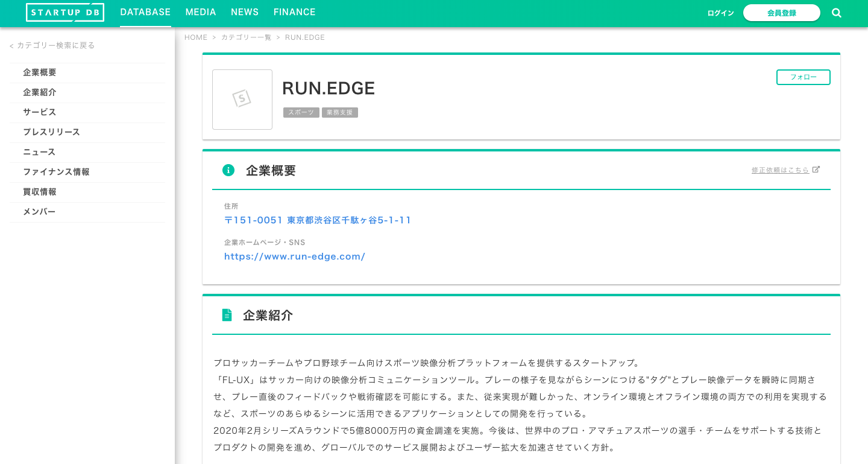This screenshot has height=464, width=868.
Task: Select プレスリリース in the sidebar
Action: click(51, 132)
